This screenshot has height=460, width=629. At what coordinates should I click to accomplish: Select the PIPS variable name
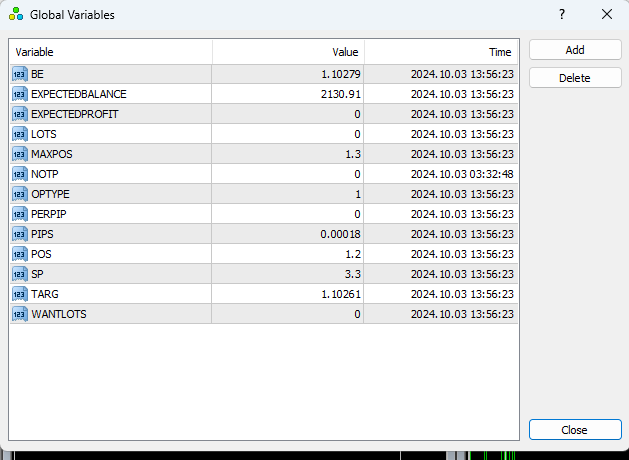[x=42, y=234]
